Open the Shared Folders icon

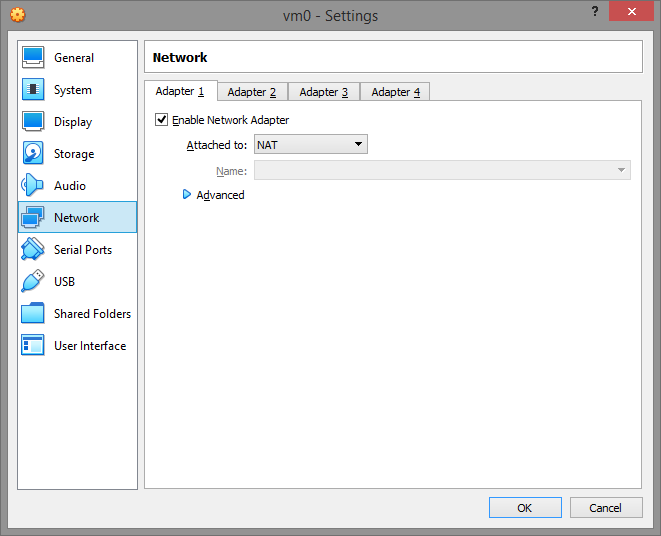pyautogui.click(x=34, y=314)
